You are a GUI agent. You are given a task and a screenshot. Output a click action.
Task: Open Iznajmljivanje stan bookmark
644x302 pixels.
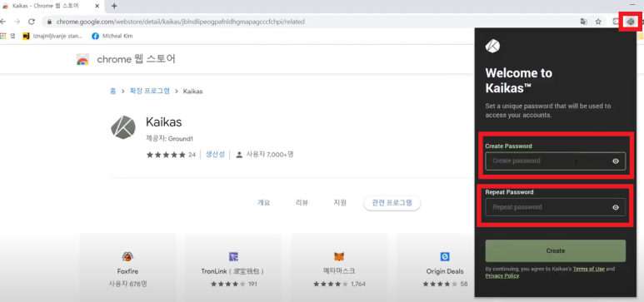[x=52, y=36]
